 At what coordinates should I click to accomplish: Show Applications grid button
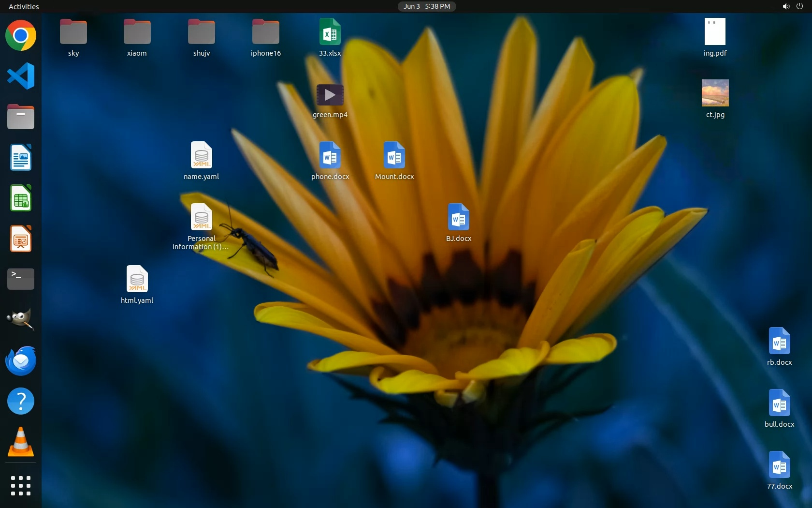coord(21,485)
